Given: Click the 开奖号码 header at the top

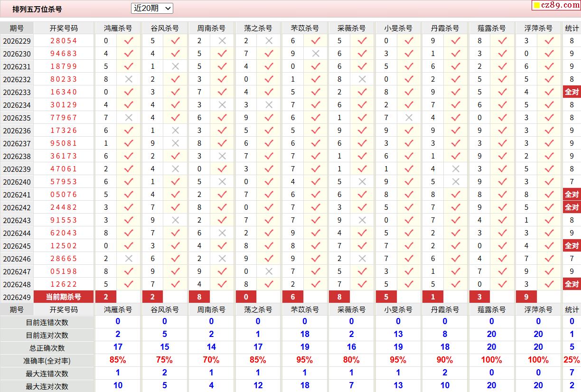Looking at the screenshot, I should (64, 28).
